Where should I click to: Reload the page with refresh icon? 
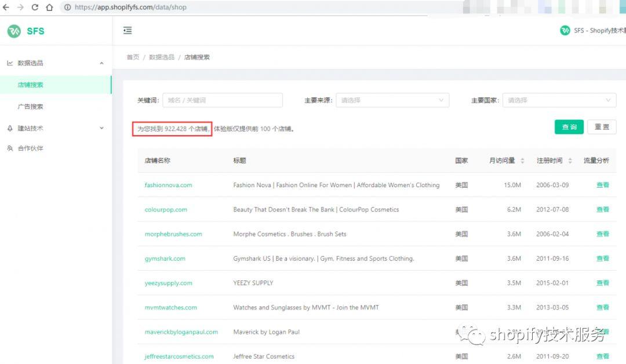tap(35, 7)
